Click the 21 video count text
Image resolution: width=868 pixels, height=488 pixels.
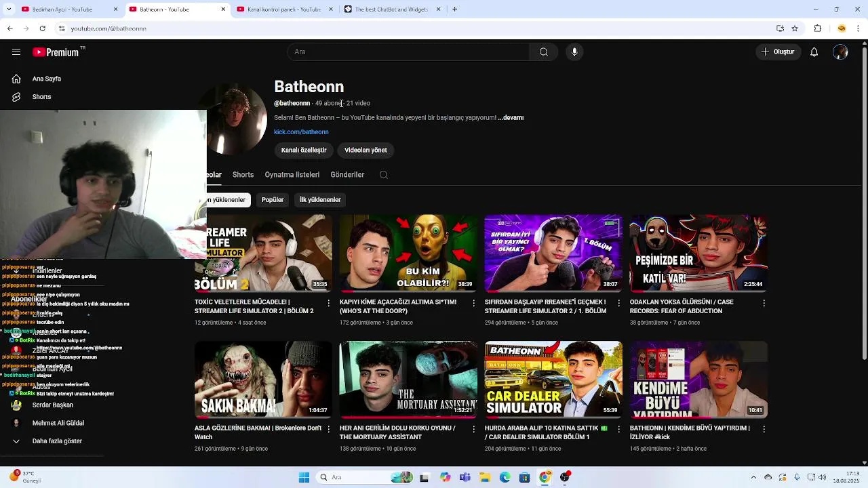click(x=358, y=104)
